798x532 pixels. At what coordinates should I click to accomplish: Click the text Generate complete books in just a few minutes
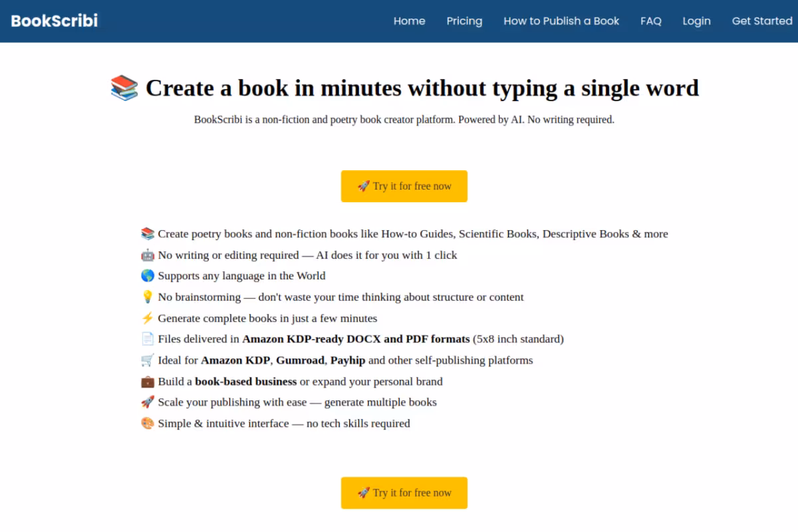pyautogui.click(x=267, y=318)
